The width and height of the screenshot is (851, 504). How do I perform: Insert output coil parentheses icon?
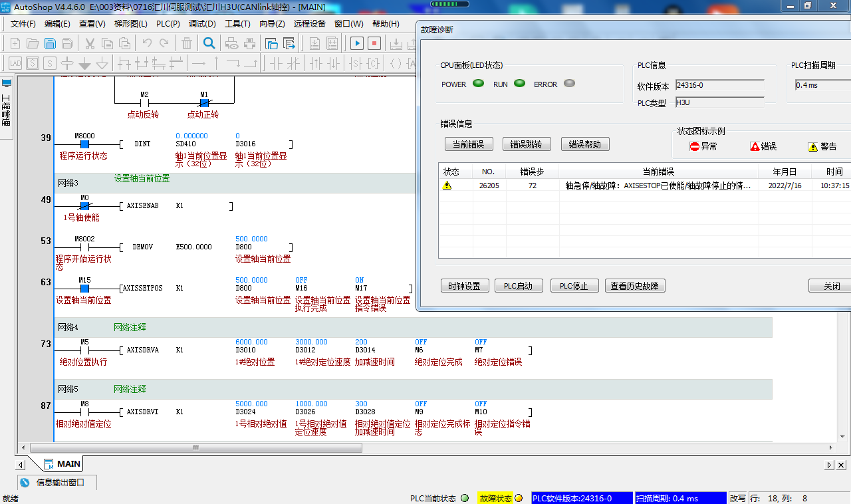tap(396, 63)
